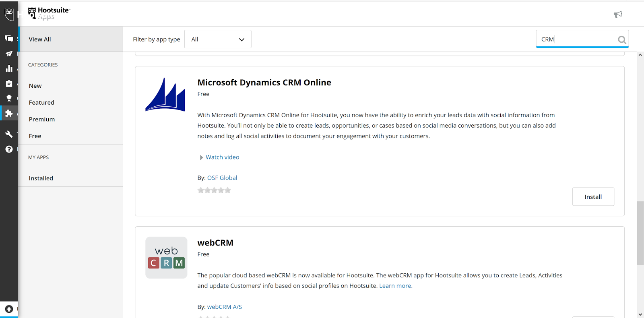The height and width of the screenshot is (318, 644).
Task: Open the app type filter dropdown
Action: click(218, 39)
